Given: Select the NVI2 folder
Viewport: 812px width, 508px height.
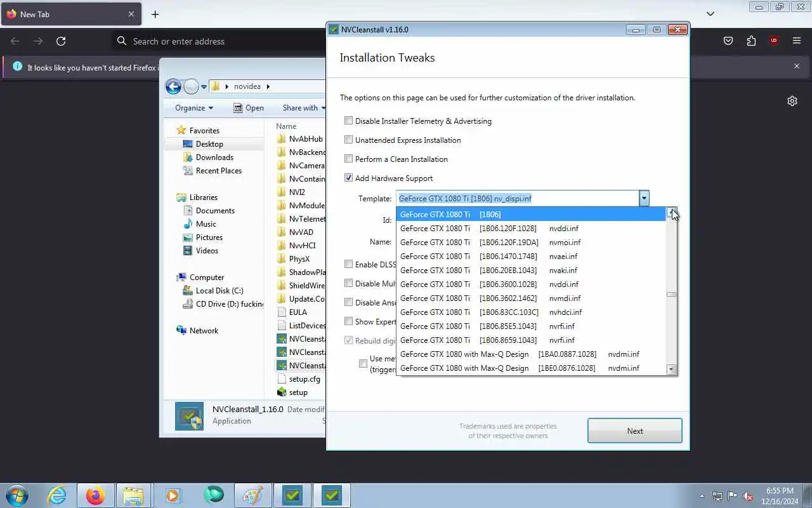Looking at the screenshot, I should 292,192.
